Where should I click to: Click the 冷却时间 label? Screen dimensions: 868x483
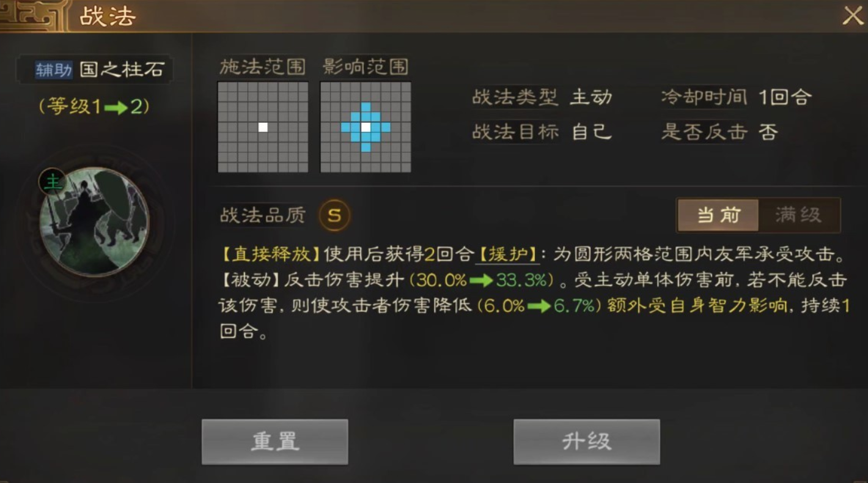(704, 97)
